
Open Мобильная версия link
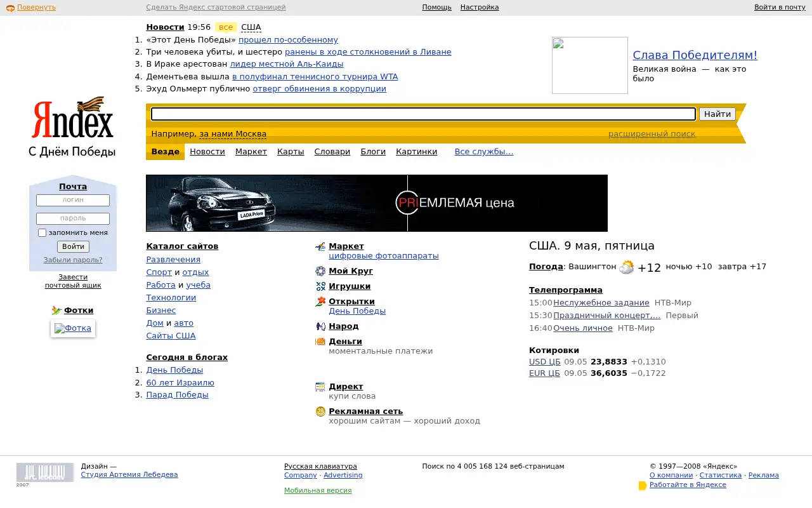pyautogui.click(x=318, y=491)
